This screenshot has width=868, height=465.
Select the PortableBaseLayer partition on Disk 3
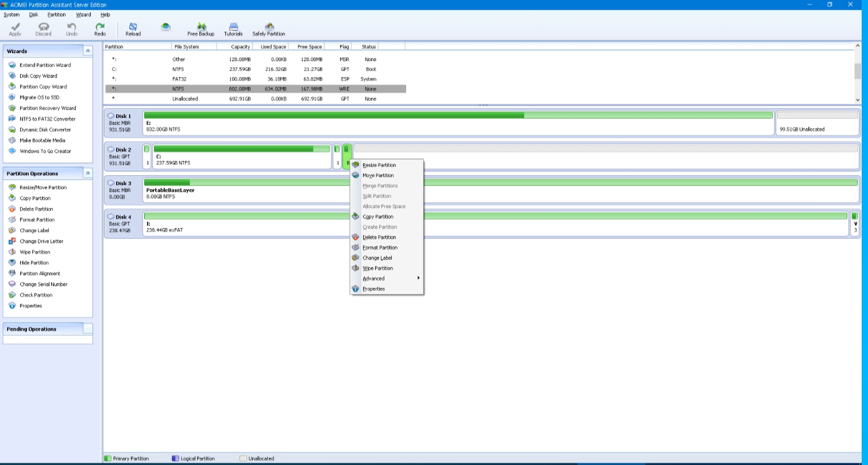tap(501, 190)
